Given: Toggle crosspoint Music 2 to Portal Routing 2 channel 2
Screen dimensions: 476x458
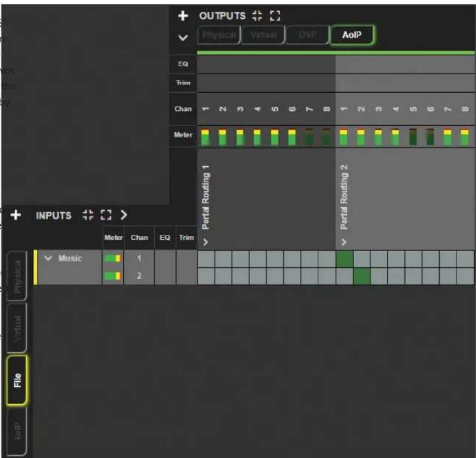Looking at the screenshot, I should (361, 276).
